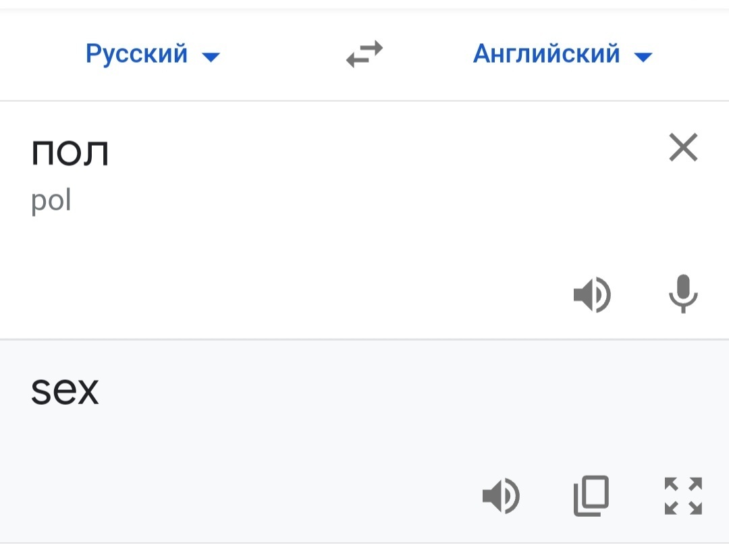Screen dimensions: 729x560
Task: Choose source language via Русский label
Action: coord(137,53)
